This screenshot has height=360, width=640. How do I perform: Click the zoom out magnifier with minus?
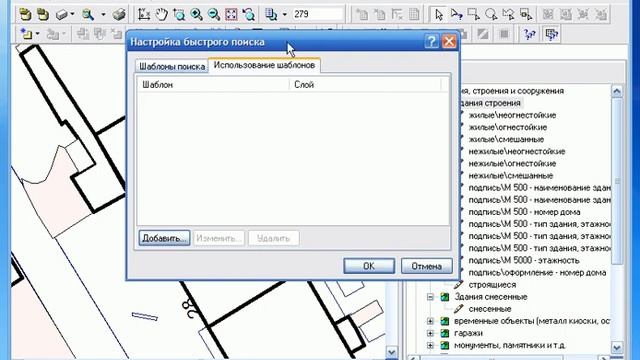[x=213, y=15]
